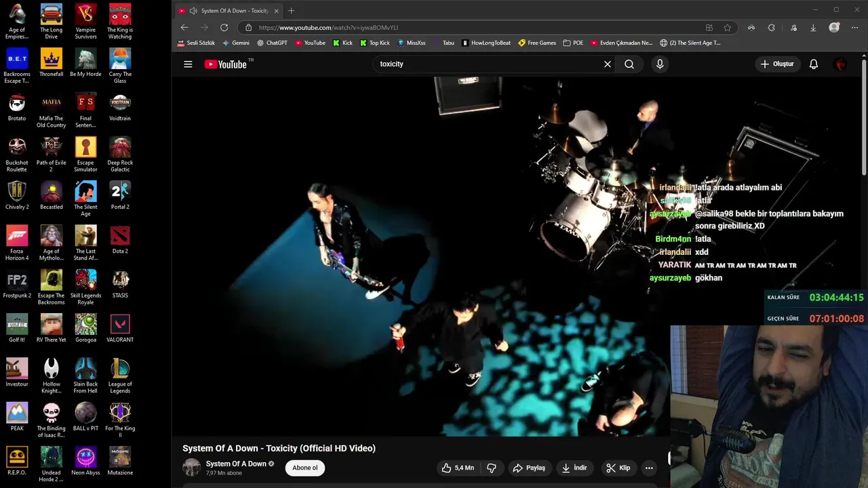Screen dimensions: 868x488
Task: Click the Oluştur create button
Action: (777, 64)
